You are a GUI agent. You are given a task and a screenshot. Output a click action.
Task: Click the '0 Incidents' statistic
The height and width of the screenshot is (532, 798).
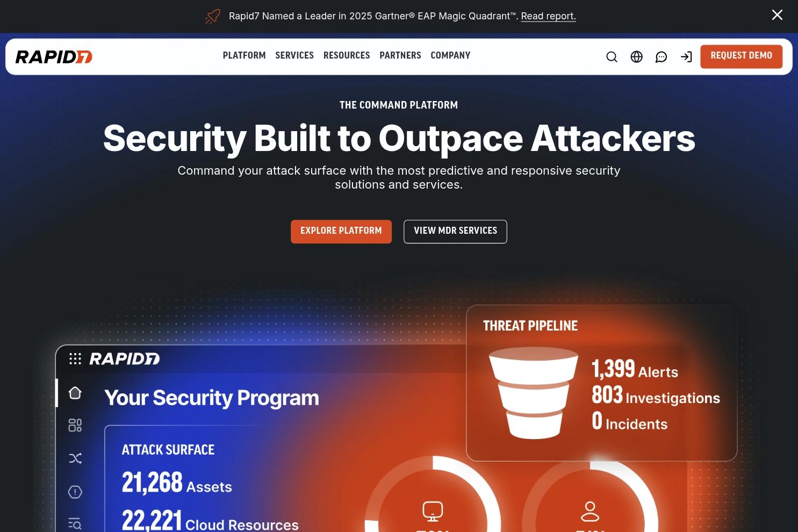pyautogui.click(x=629, y=421)
